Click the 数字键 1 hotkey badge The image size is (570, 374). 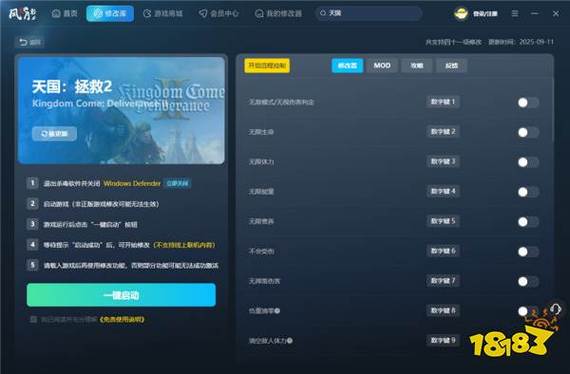tap(443, 102)
